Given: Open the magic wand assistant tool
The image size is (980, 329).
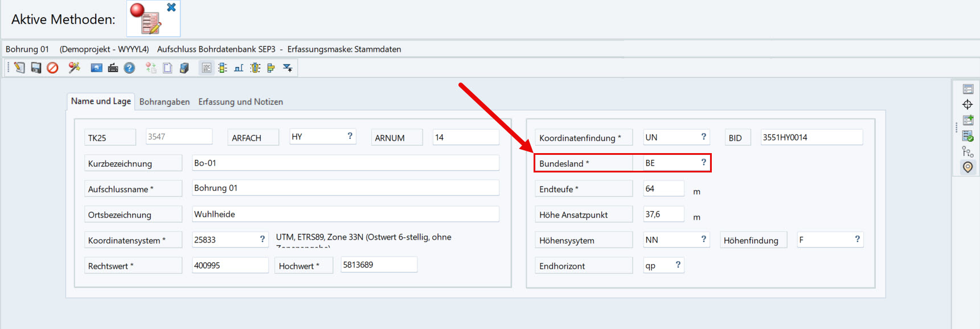Looking at the screenshot, I should tap(74, 68).
